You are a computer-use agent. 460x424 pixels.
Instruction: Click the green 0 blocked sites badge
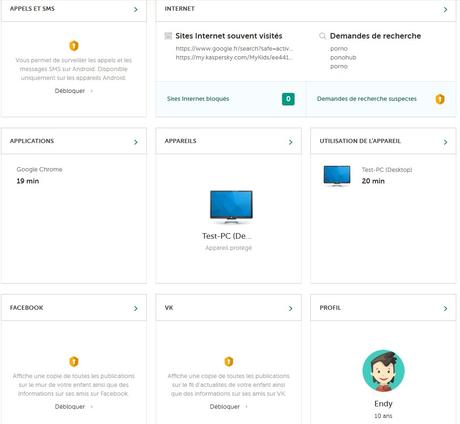tap(288, 99)
